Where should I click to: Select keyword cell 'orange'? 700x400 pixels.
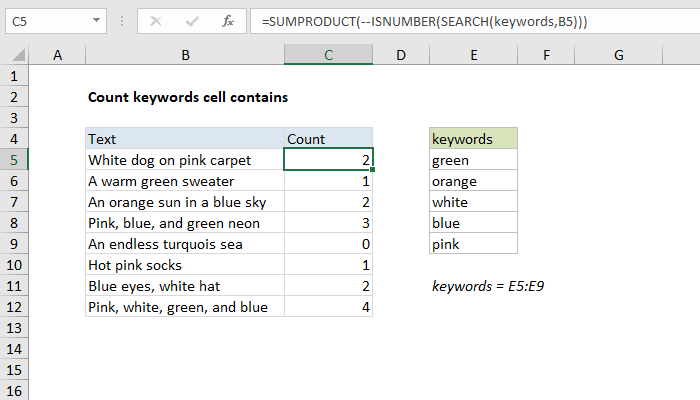click(473, 181)
